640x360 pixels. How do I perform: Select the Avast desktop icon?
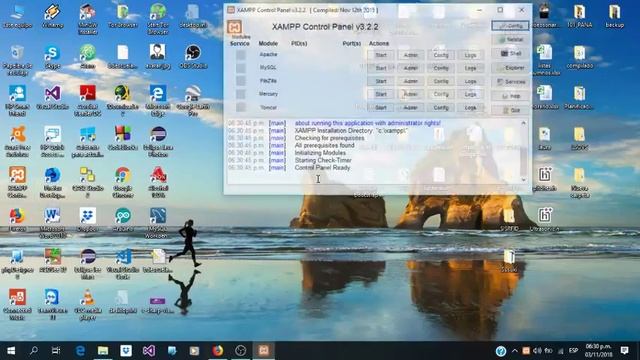click(x=18, y=141)
